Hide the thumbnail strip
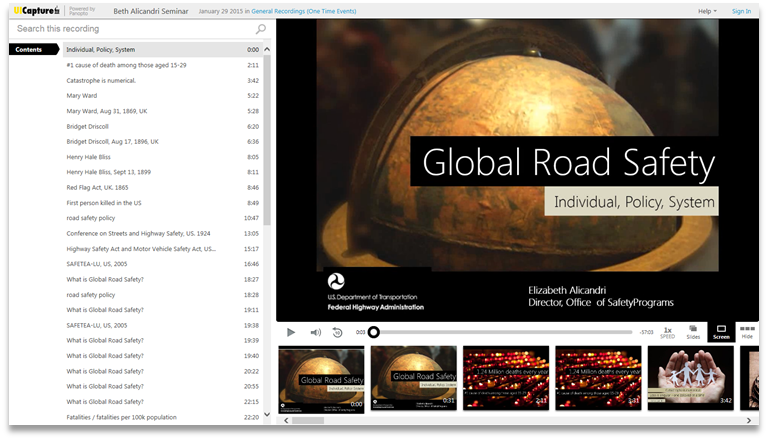The width and height of the screenshot is (768, 440). [x=747, y=332]
